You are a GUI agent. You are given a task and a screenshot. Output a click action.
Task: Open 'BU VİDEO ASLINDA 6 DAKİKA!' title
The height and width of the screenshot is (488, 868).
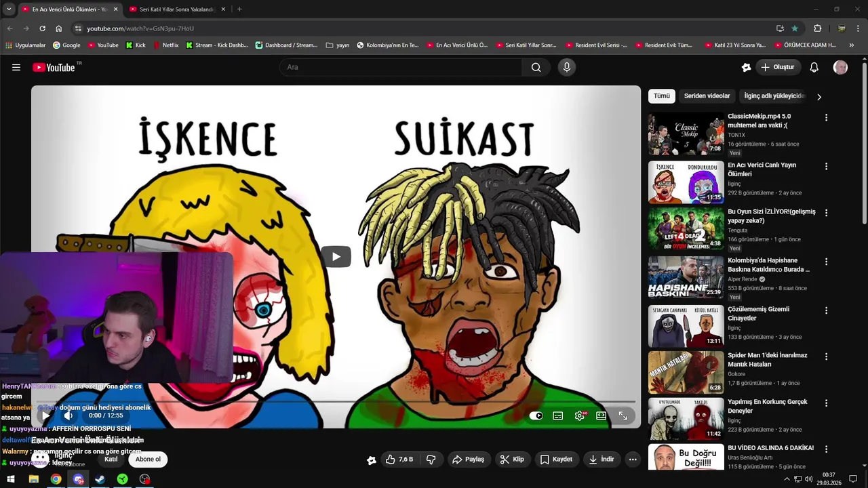770,448
